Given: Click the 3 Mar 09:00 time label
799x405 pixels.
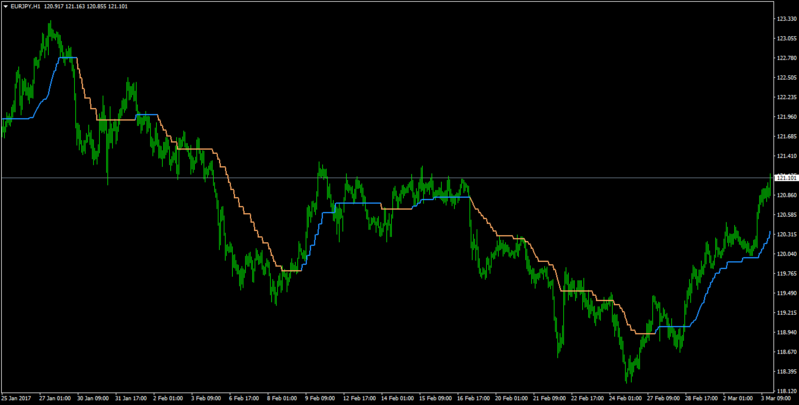Looking at the screenshot, I should [777, 398].
